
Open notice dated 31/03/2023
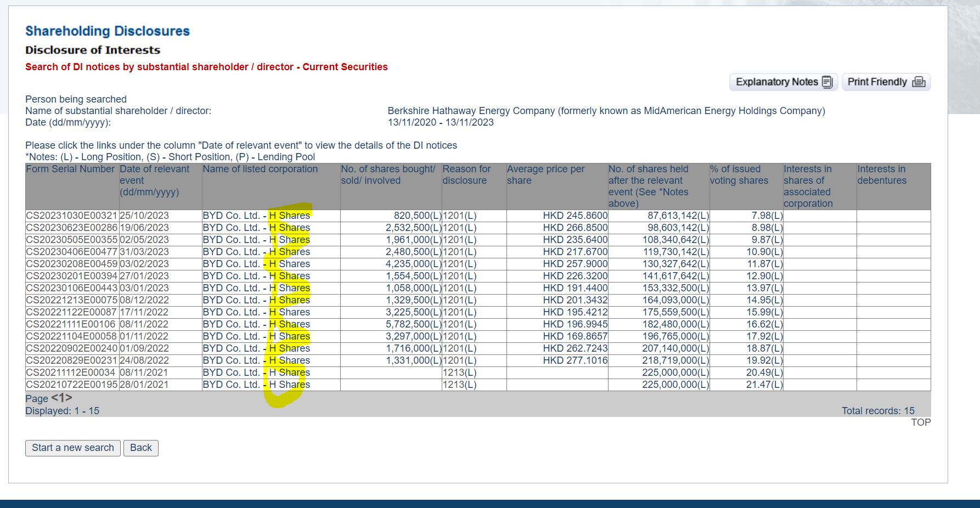coord(144,252)
